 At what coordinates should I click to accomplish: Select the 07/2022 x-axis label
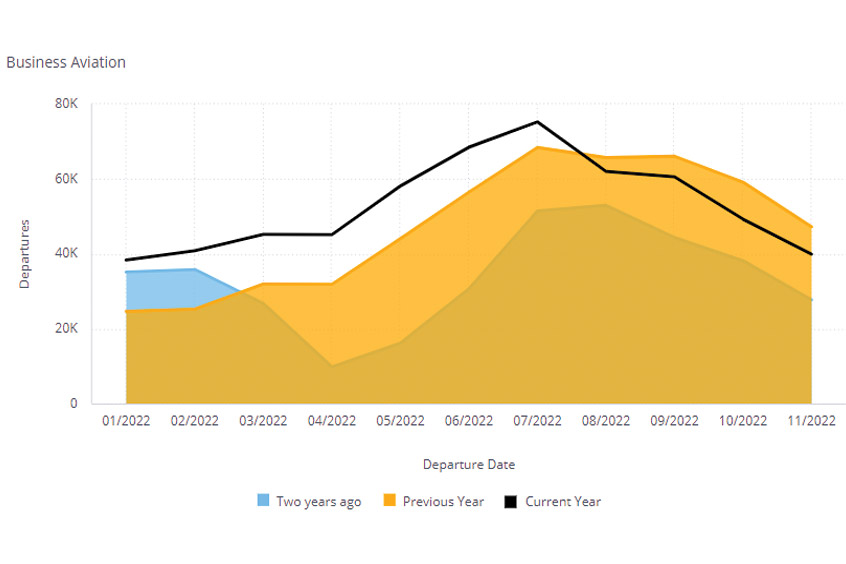point(537,421)
